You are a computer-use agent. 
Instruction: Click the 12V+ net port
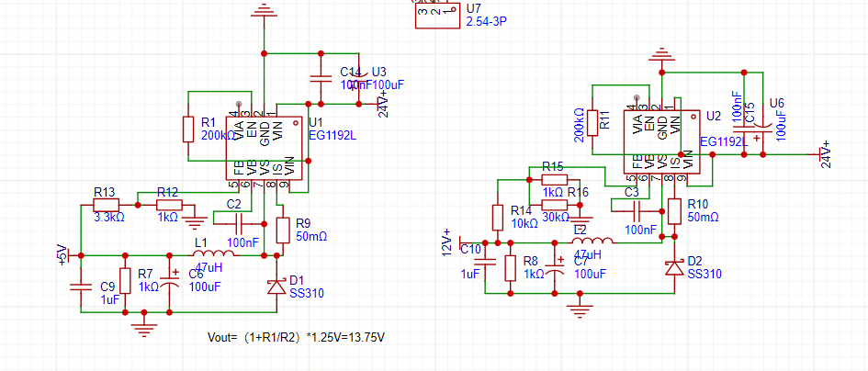(x=449, y=242)
